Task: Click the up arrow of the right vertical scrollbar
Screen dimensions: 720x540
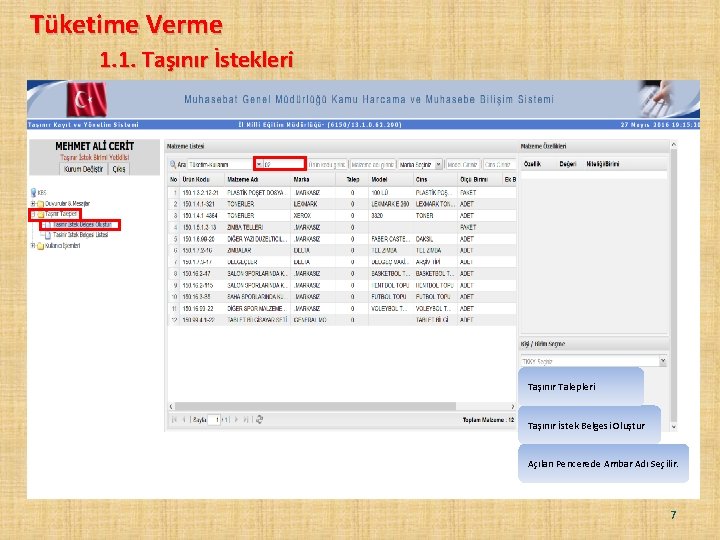Action: tap(674, 144)
